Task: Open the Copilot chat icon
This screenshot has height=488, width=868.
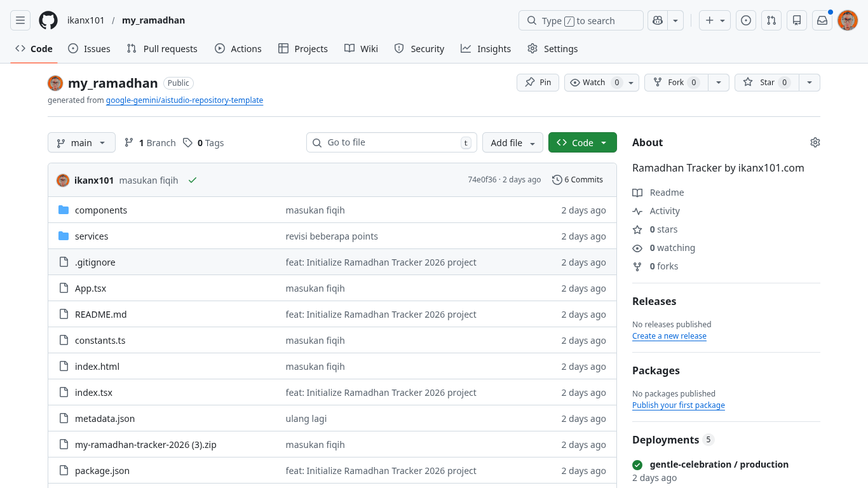Action: (x=658, y=20)
